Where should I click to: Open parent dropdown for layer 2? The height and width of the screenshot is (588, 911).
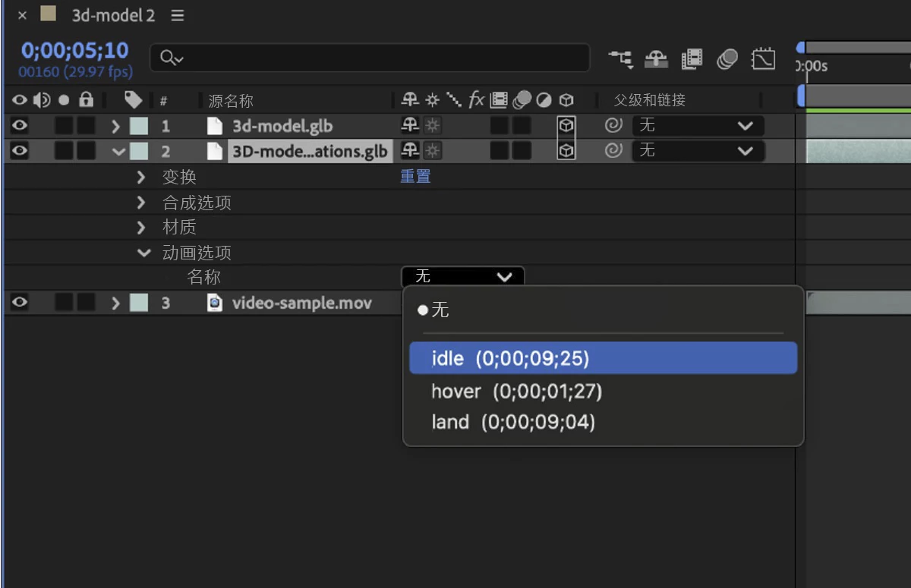[697, 151]
